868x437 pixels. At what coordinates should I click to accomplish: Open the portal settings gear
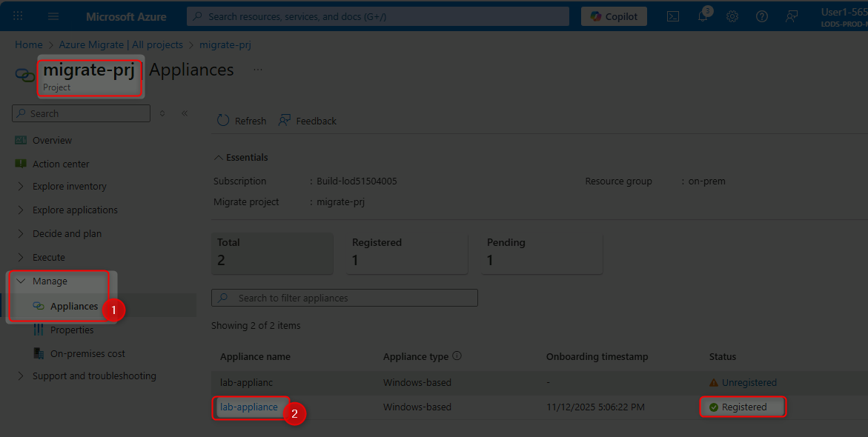732,16
